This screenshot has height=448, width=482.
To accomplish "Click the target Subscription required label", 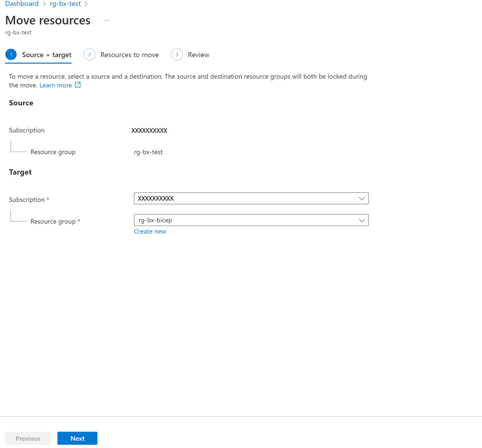I will [29, 200].
